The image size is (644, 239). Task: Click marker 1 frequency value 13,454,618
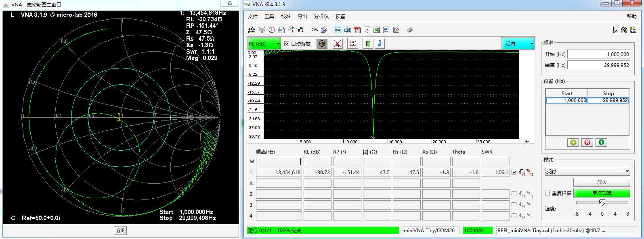click(x=279, y=172)
